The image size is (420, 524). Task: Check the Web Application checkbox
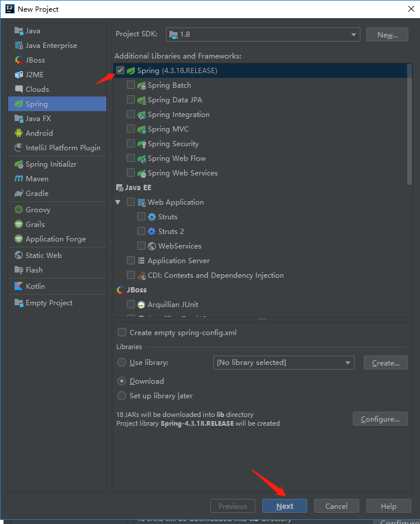131,202
